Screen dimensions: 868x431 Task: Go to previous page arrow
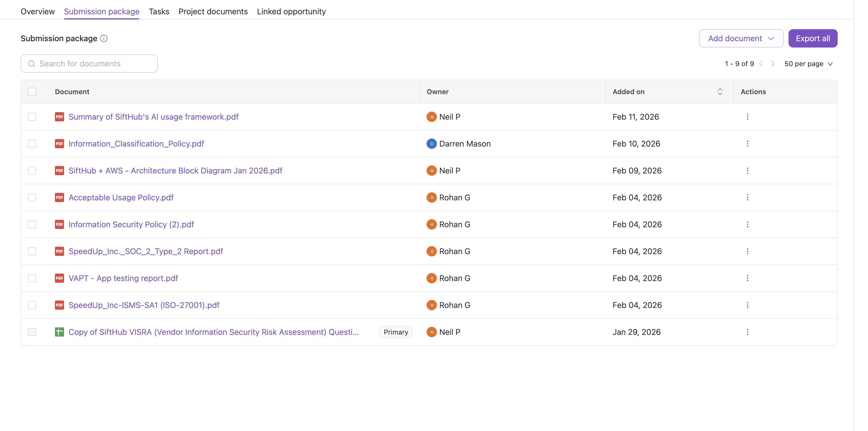(x=761, y=64)
